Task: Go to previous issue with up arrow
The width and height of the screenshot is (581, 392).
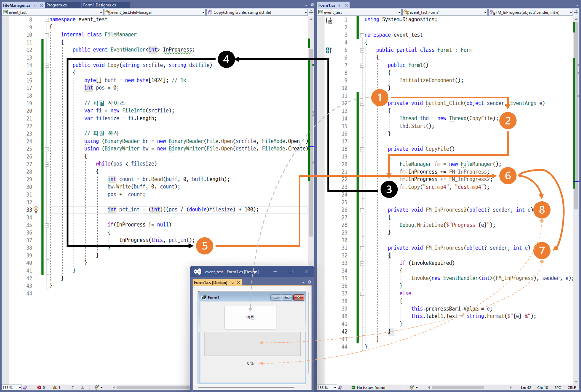Action: (73, 387)
